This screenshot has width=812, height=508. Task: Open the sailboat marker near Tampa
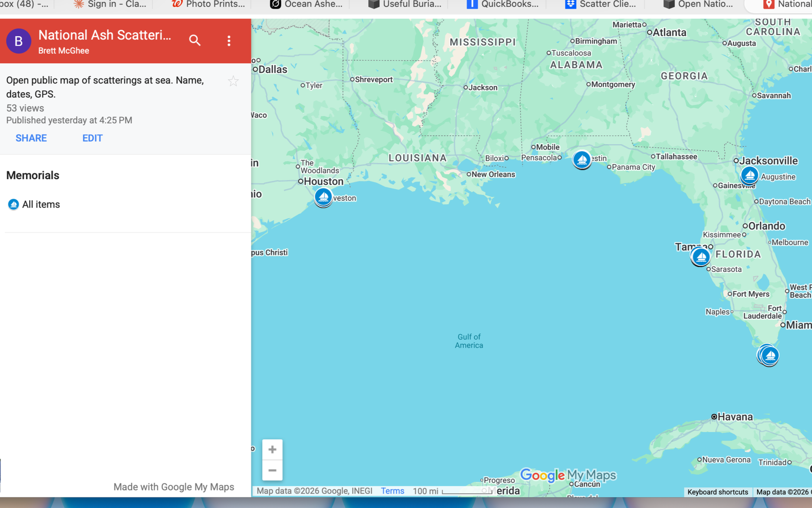(700, 257)
